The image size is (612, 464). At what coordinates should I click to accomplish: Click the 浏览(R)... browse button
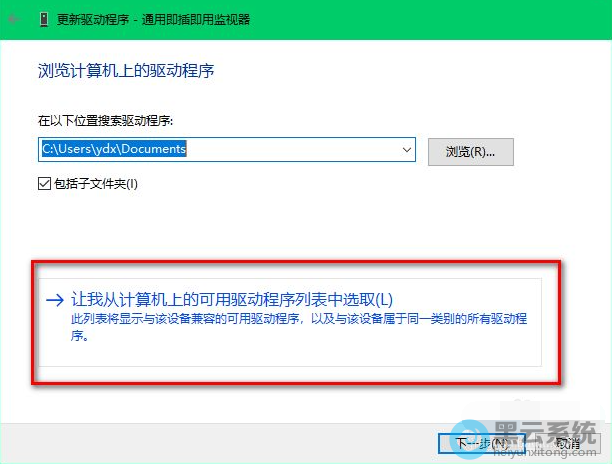click(x=470, y=151)
